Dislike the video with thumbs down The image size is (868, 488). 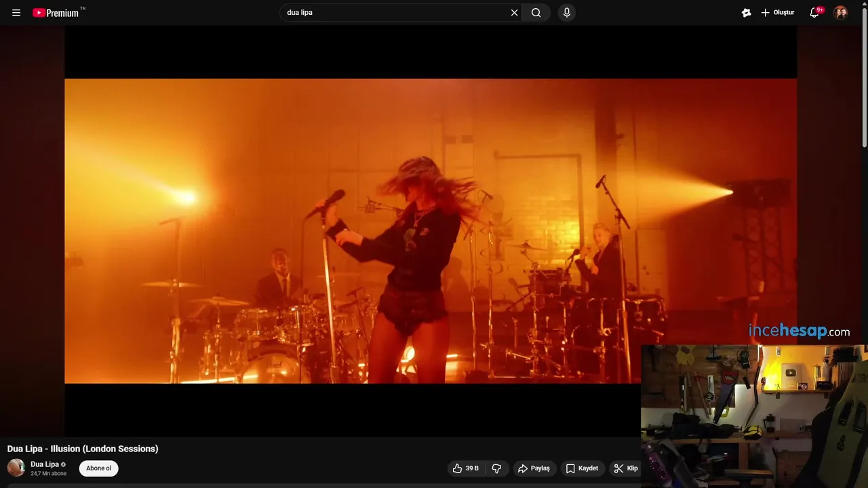(496, 468)
